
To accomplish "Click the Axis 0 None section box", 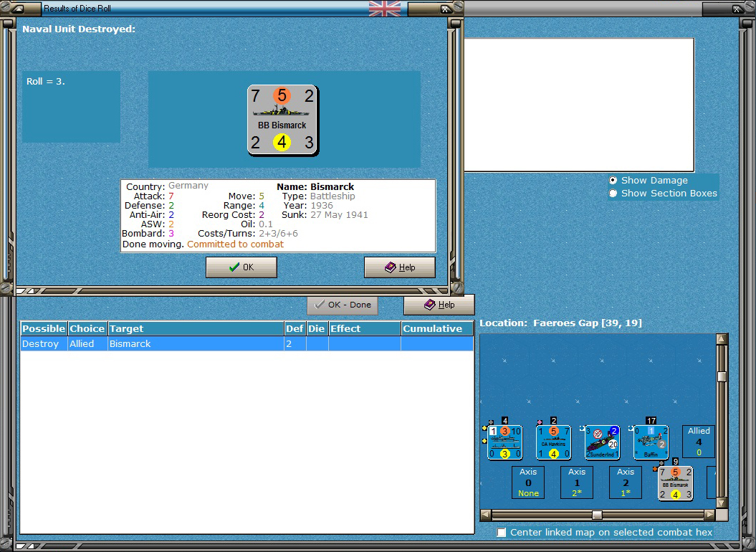I will [x=528, y=482].
